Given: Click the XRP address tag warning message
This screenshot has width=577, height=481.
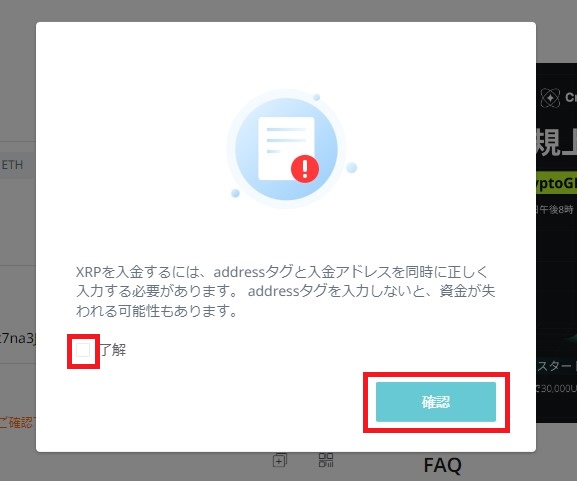Looking at the screenshot, I should coord(285,291).
